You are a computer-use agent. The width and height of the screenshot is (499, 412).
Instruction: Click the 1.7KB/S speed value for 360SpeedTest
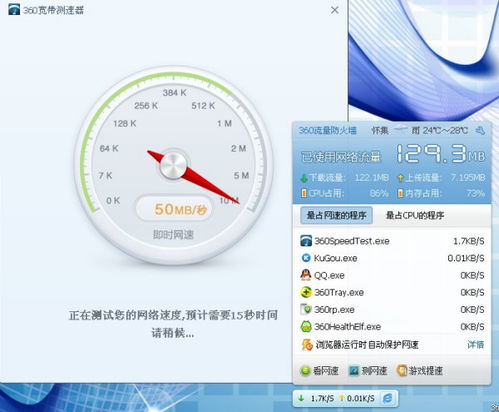pos(468,241)
